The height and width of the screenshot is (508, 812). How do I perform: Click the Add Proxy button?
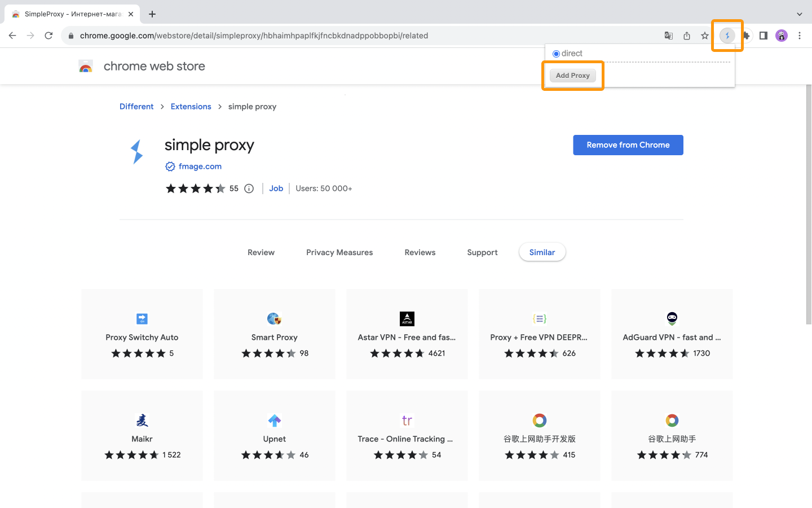click(573, 76)
